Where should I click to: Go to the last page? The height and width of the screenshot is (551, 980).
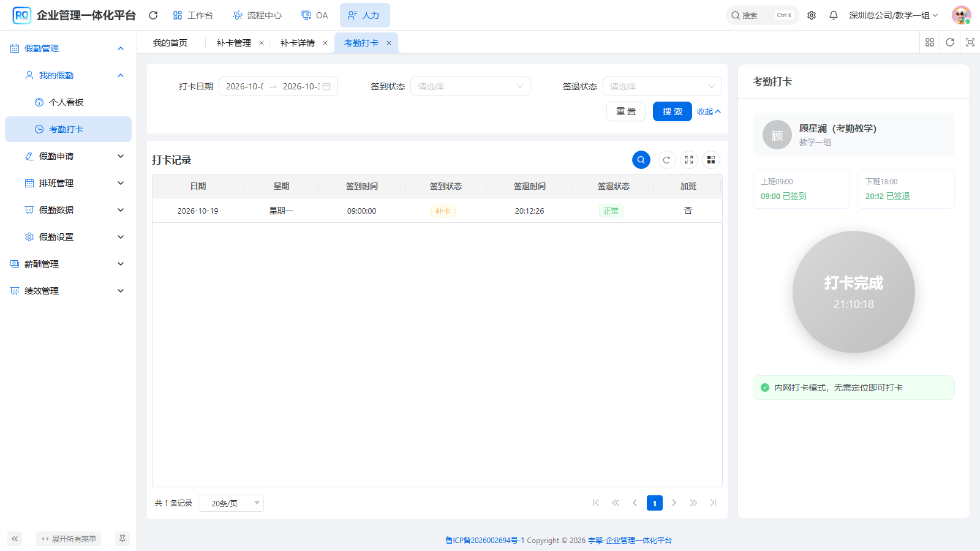713,503
